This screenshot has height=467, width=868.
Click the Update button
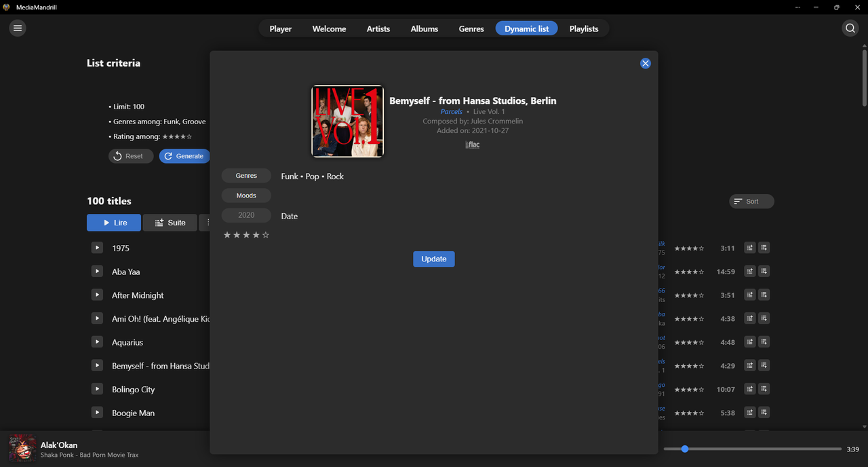click(x=434, y=259)
